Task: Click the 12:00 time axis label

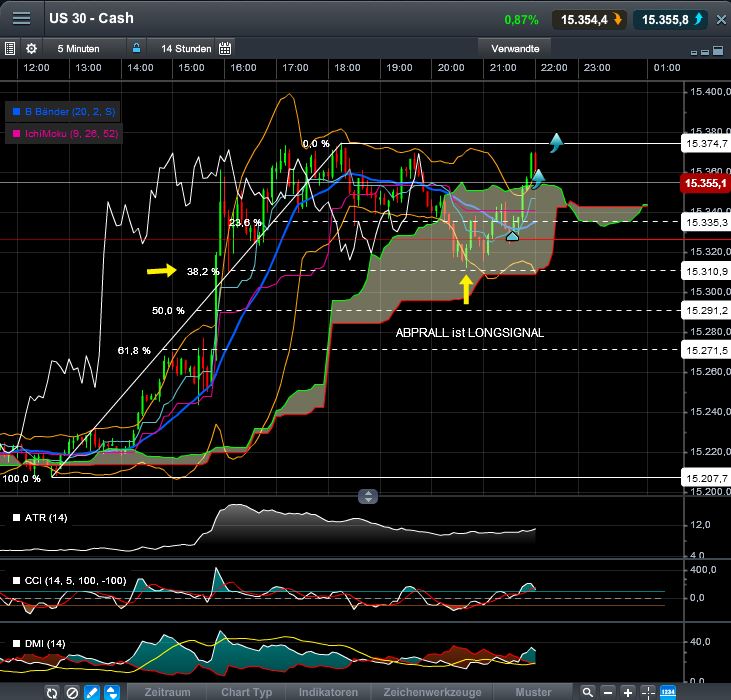Action: pos(36,68)
